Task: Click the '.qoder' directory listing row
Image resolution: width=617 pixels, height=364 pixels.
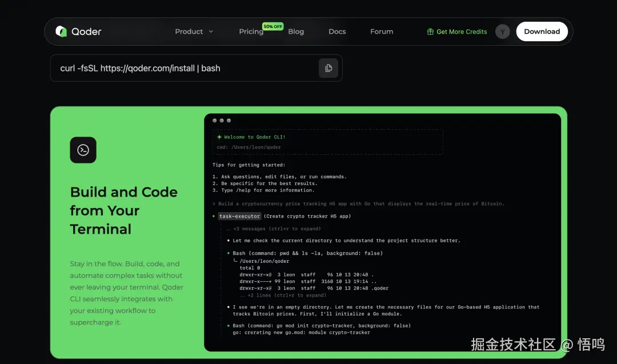Action: point(314,288)
